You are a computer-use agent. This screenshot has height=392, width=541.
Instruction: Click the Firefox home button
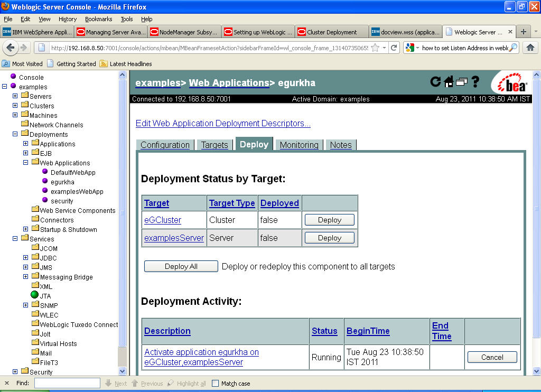tap(530, 48)
